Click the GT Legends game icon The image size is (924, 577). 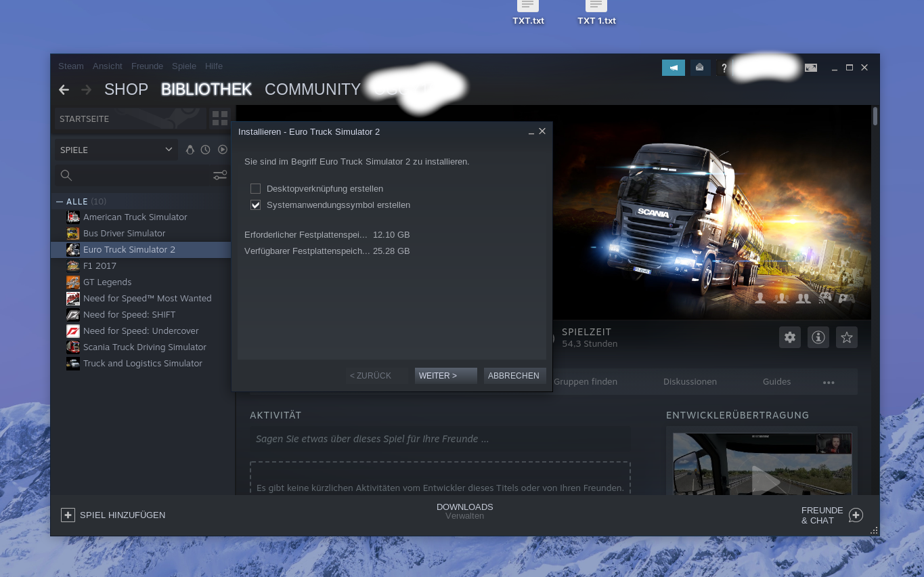click(x=73, y=282)
